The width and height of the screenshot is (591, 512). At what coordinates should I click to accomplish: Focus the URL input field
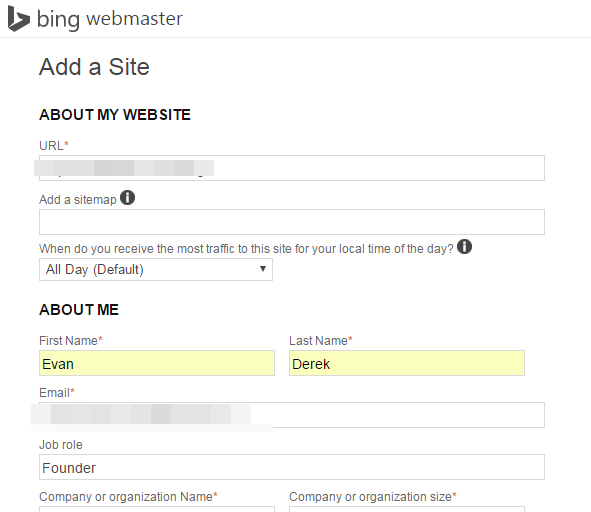pyautogui.click(x=292, y=168)
